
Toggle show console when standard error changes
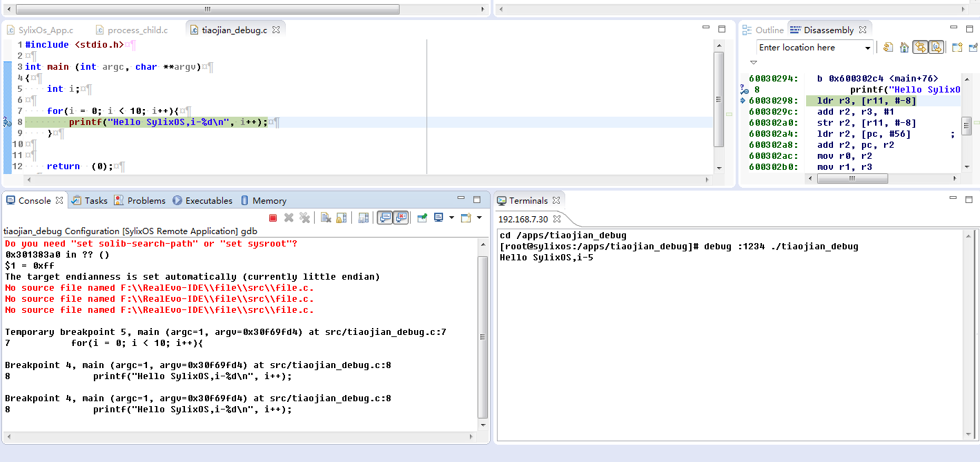(x=401, y=218)
